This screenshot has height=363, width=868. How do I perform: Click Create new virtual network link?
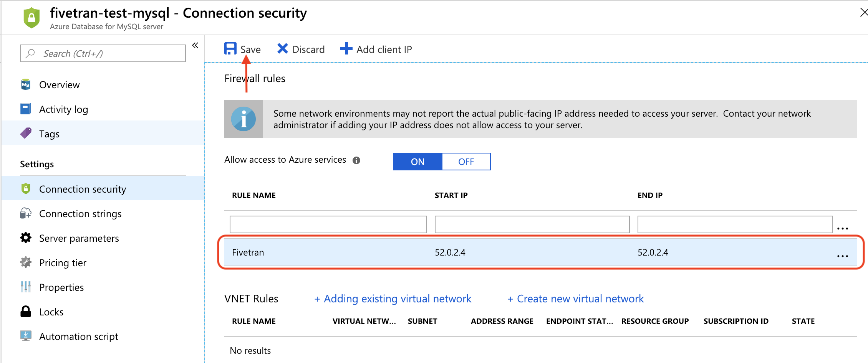point(575,299)
